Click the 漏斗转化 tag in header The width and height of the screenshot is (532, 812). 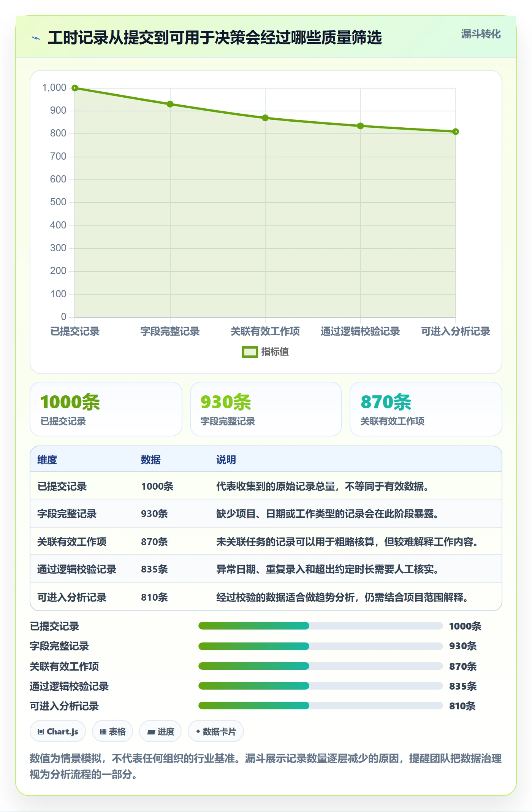click(481, 34)
